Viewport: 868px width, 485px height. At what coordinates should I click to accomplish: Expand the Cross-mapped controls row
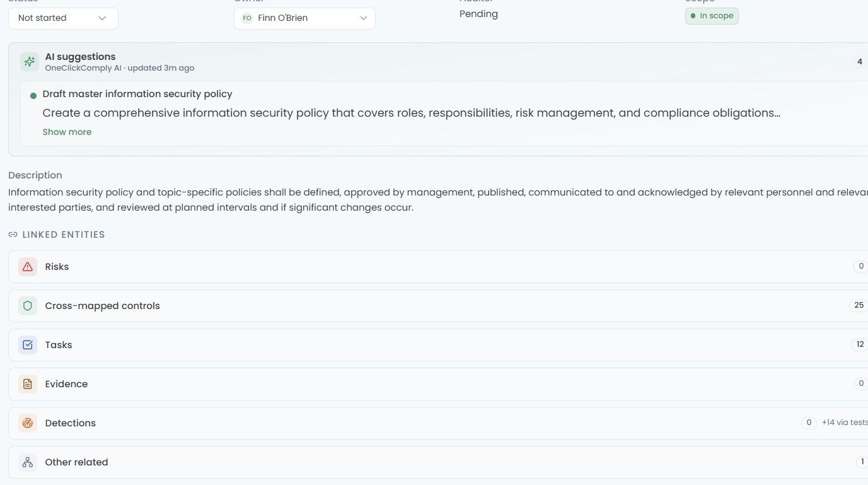click(438, 306)
